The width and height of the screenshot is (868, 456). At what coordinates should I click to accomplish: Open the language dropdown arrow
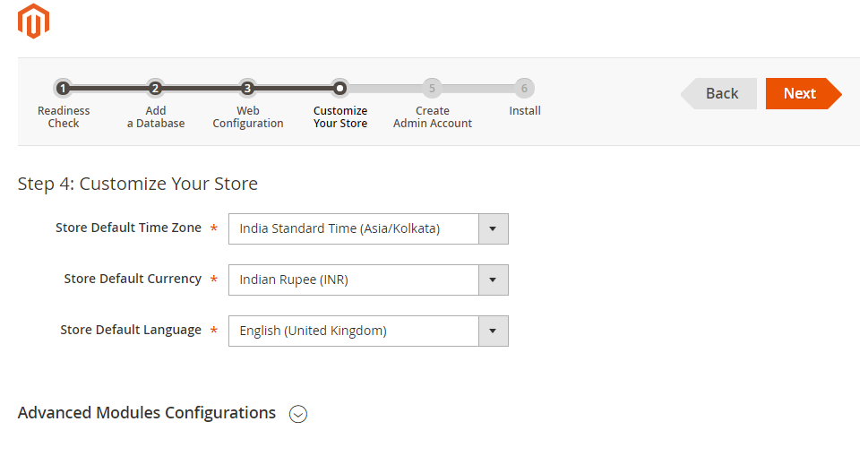(493, 331)
